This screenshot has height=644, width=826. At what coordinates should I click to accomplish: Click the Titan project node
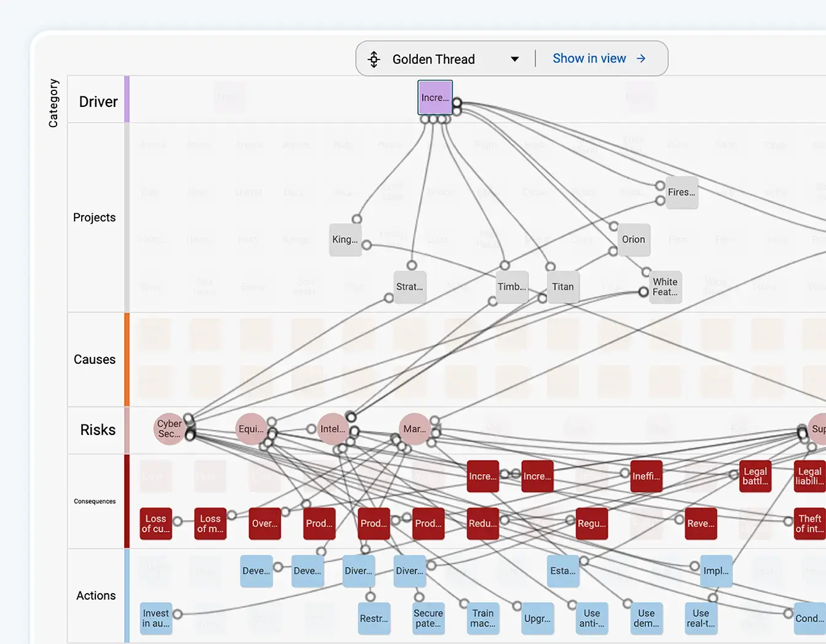(x=562, y=286)
